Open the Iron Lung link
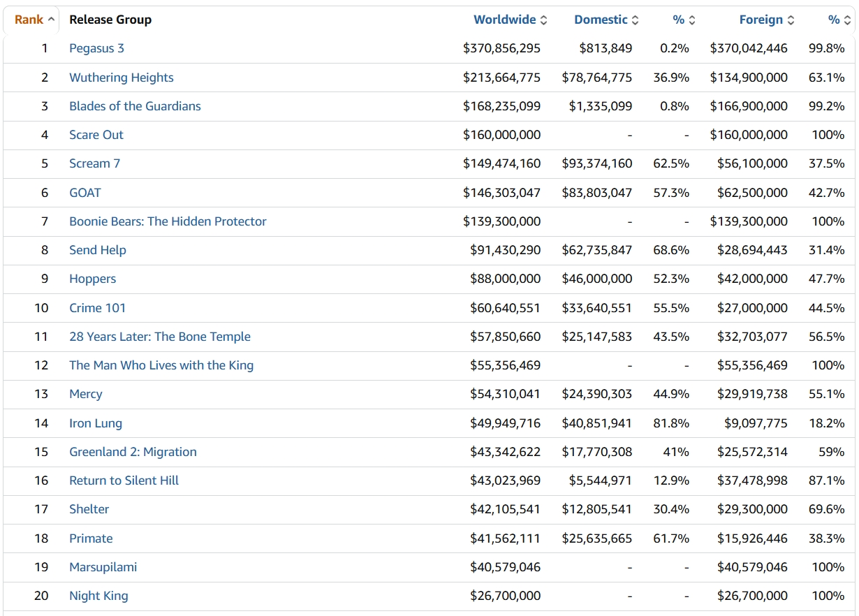This screenshot has width=859, height=616. pos(95,423)
